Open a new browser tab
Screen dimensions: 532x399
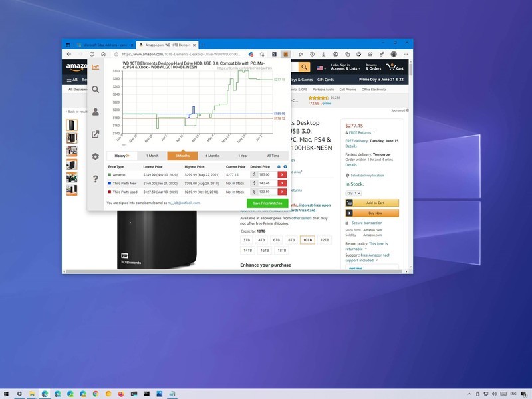click(203, 45)
